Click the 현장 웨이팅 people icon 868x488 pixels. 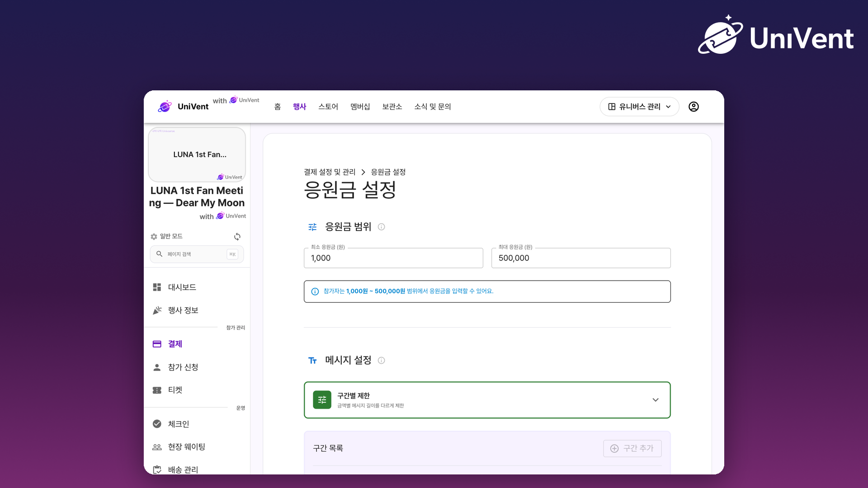[x=157, y=447]
